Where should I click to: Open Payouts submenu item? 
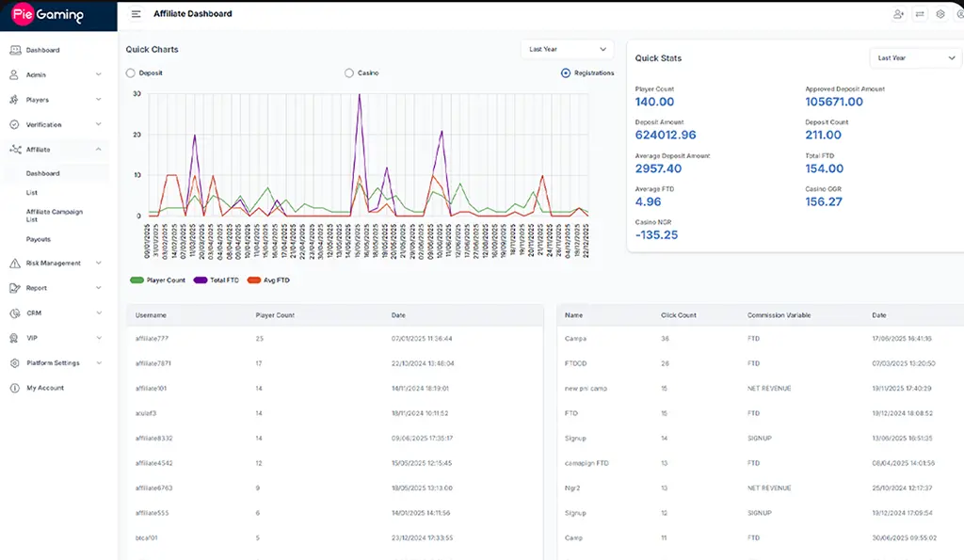[38, 239]
